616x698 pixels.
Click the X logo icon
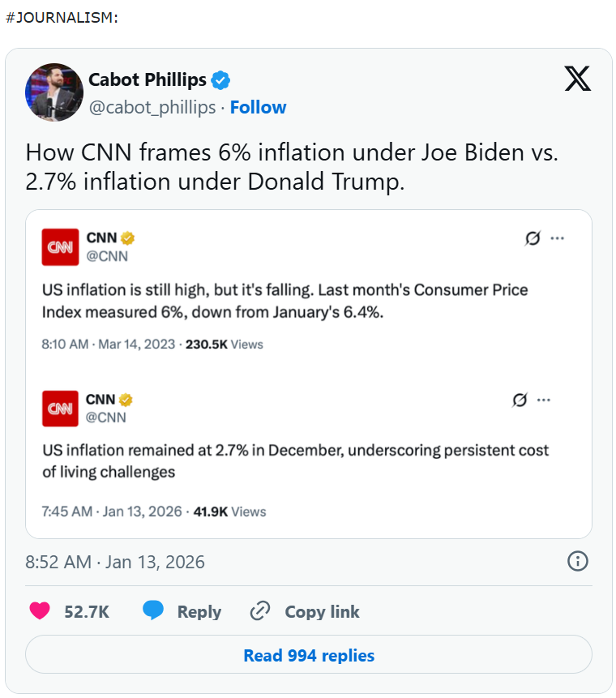(x=577, y=79)
